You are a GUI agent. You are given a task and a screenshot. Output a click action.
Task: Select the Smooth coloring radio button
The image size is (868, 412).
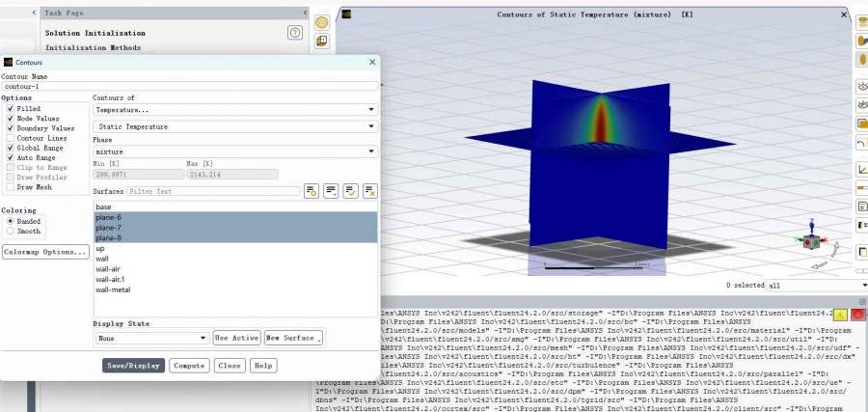[11, 232]
